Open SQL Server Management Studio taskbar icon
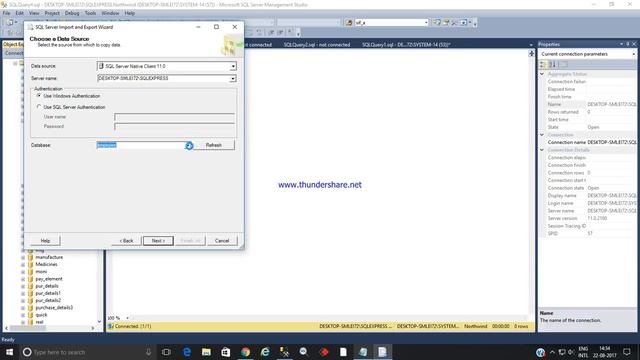 tap(284, 352)
